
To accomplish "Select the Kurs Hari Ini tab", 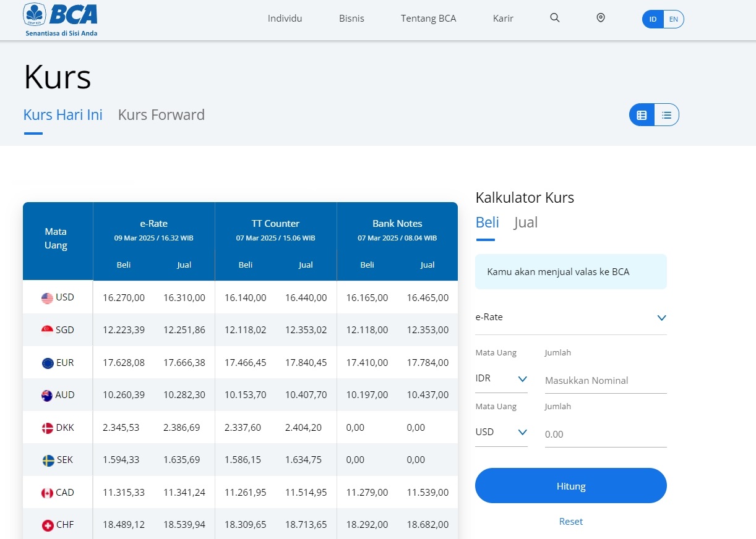I will click(x=62, y=115).
